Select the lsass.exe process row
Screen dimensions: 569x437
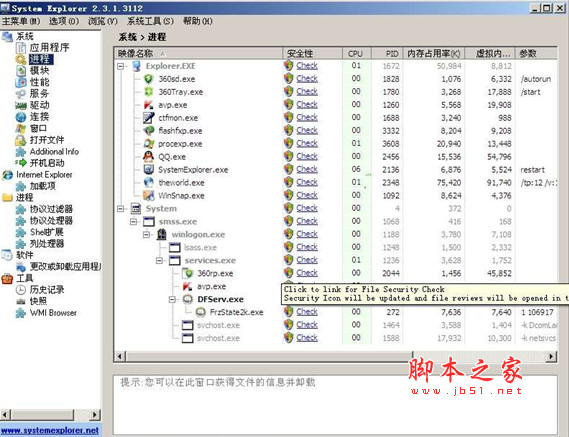336,248
